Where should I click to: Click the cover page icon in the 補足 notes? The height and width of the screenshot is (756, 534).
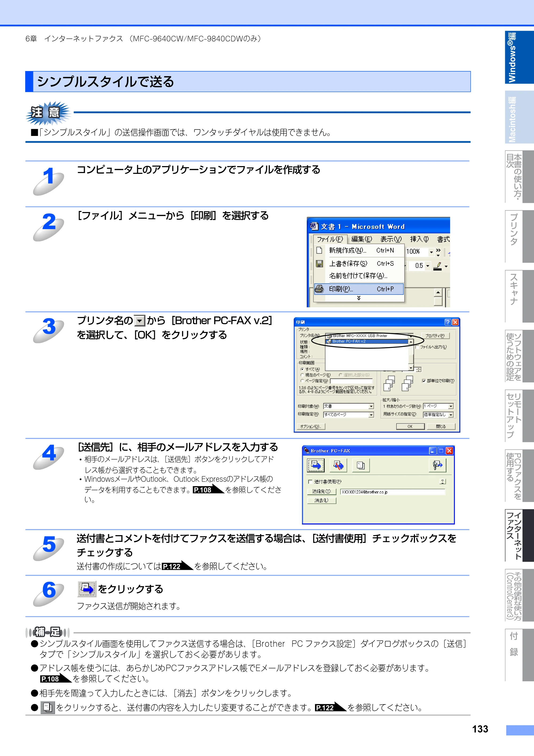click(48, 707)
